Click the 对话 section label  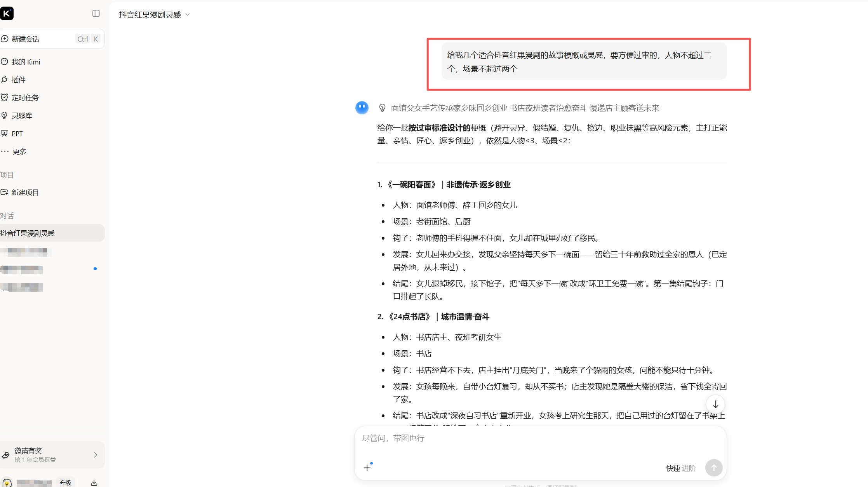(x=7, y=216)
